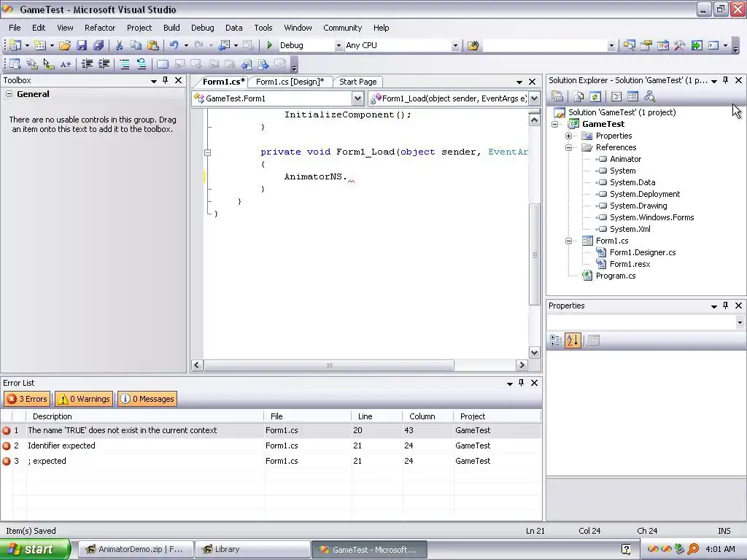Save the current file with the floppy disk icon
747x560 pixels.
(82, 45)
